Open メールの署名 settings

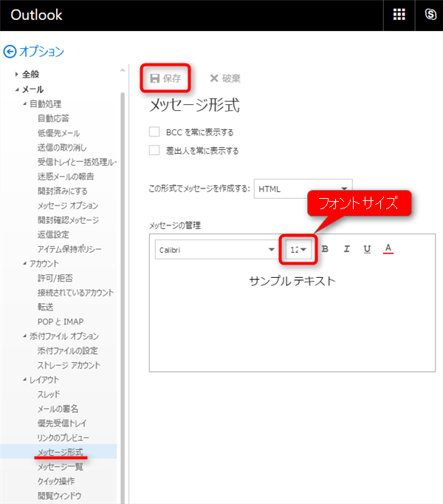58,409
